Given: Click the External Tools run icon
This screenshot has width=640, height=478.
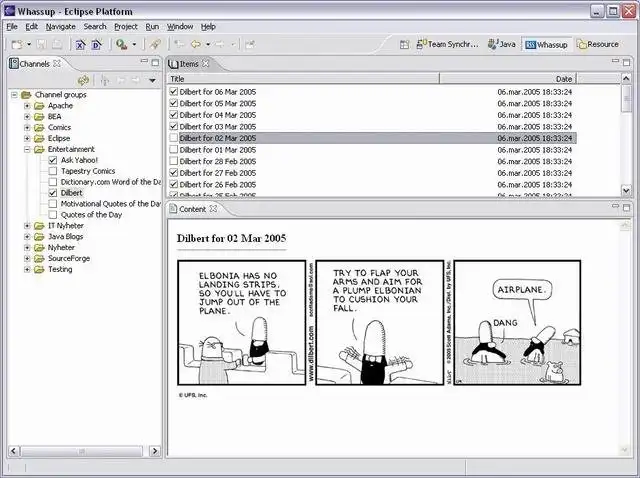Looking at the screenshot, I should (x=121, y=44).
